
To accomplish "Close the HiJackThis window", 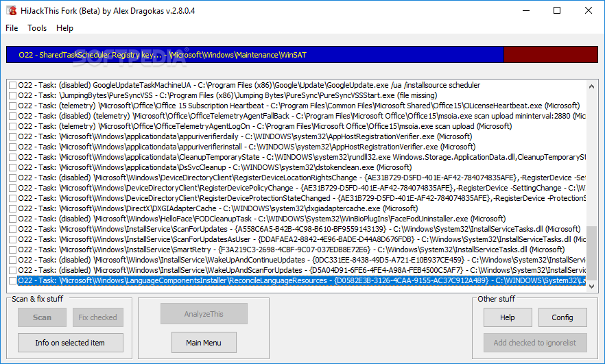I will coord(588,10).
